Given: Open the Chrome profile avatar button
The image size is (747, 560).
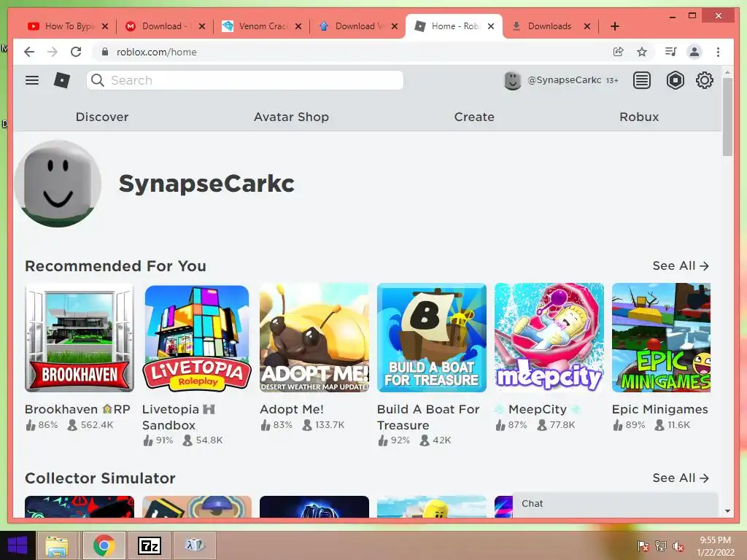Looking at the screenshot, I should pos(694,52).
